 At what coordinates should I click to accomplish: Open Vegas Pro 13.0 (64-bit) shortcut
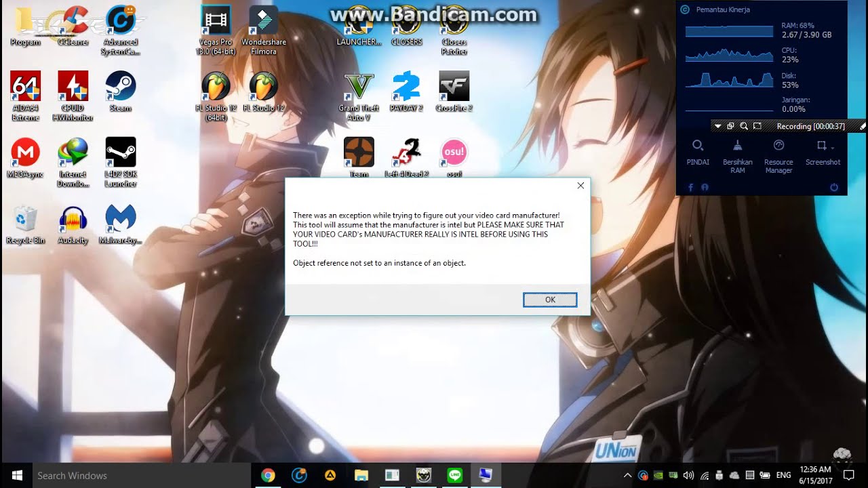216,30
